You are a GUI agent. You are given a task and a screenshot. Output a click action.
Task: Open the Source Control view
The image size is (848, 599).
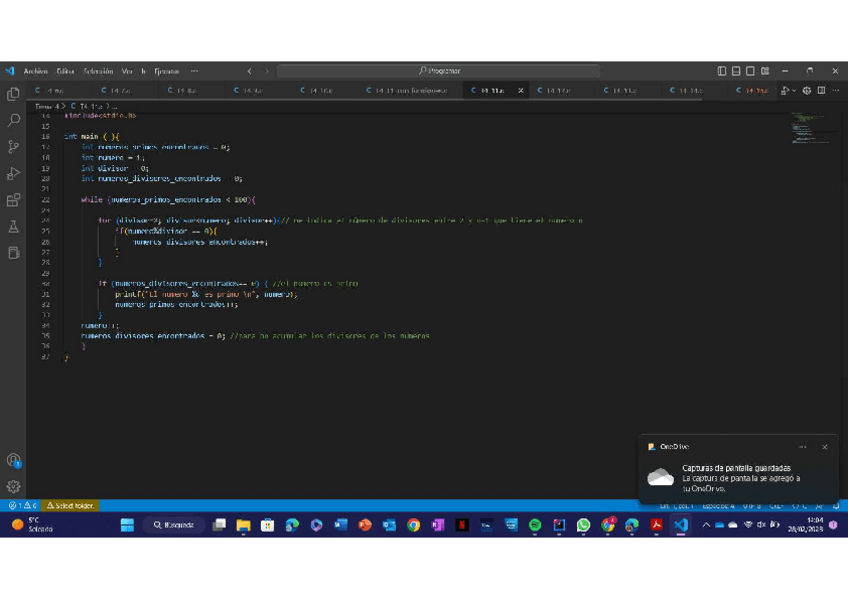[13, 147]
